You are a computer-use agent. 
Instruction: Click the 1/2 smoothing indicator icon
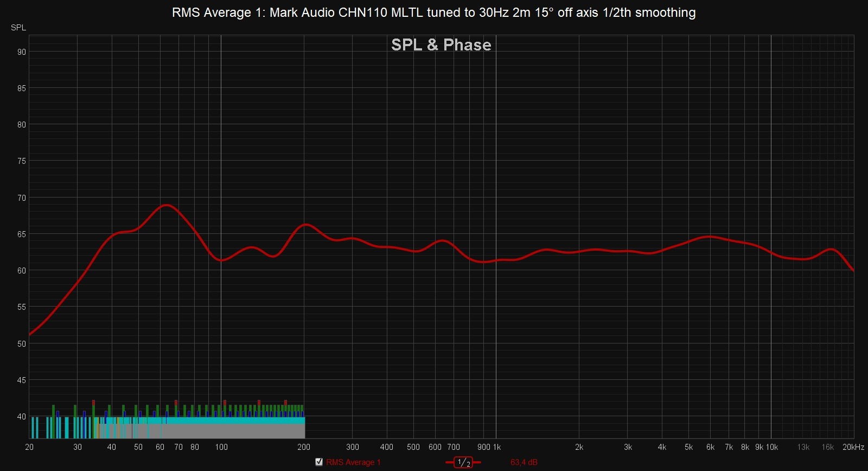(x=463, y=462)
